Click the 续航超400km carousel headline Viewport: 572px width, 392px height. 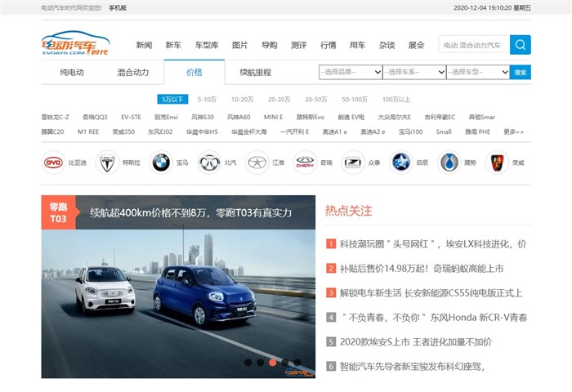click(x=190, y=212)
